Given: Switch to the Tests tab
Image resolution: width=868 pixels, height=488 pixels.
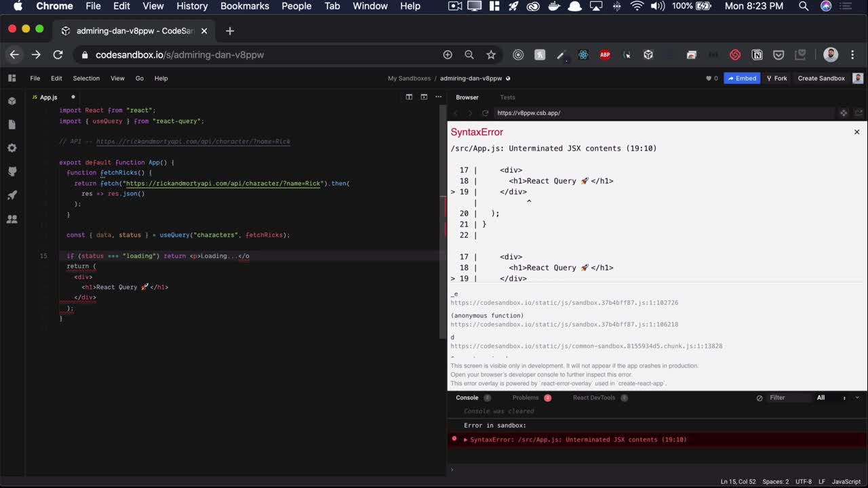Looking at the screenshot, I should tap(507, 97).
